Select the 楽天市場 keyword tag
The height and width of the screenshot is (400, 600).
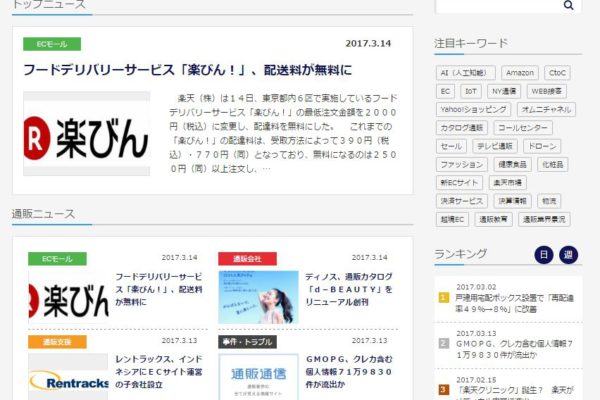click(508, 183)
